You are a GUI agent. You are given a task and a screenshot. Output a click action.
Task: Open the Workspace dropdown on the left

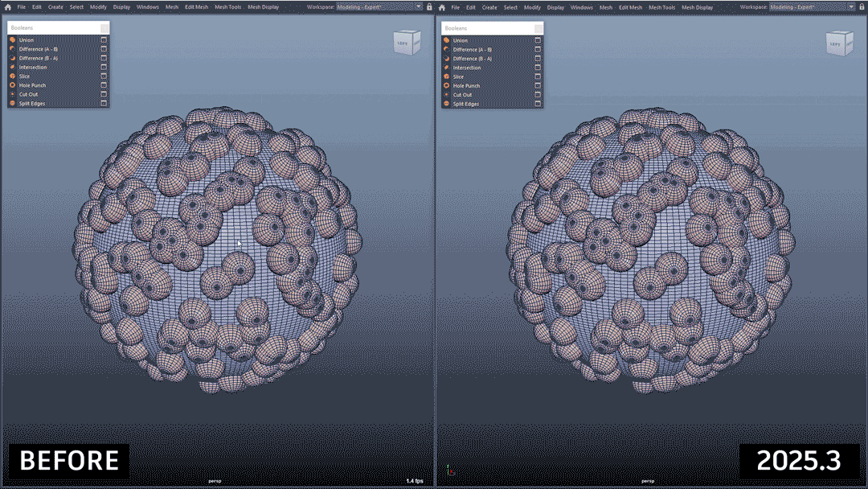[x=378, y=7]
